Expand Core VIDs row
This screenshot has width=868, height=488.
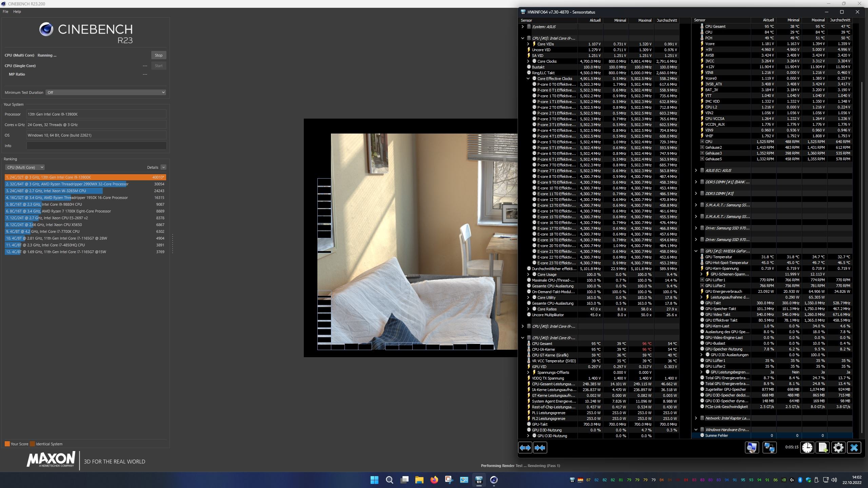tap(528, 44)
